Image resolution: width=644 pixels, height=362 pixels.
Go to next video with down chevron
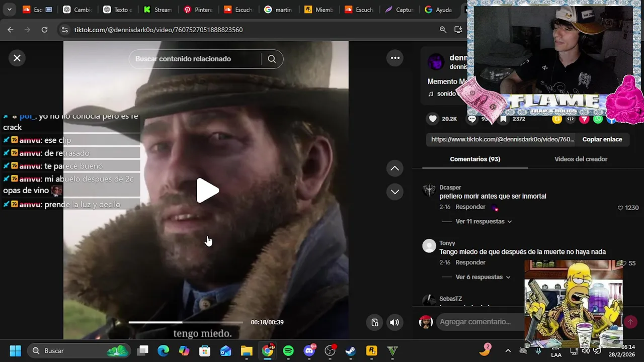[x=395, y=192]
